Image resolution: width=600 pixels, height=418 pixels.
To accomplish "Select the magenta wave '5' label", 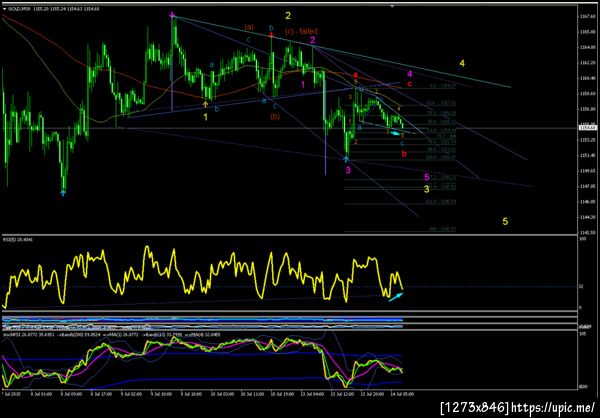I will tap(427, 177).
